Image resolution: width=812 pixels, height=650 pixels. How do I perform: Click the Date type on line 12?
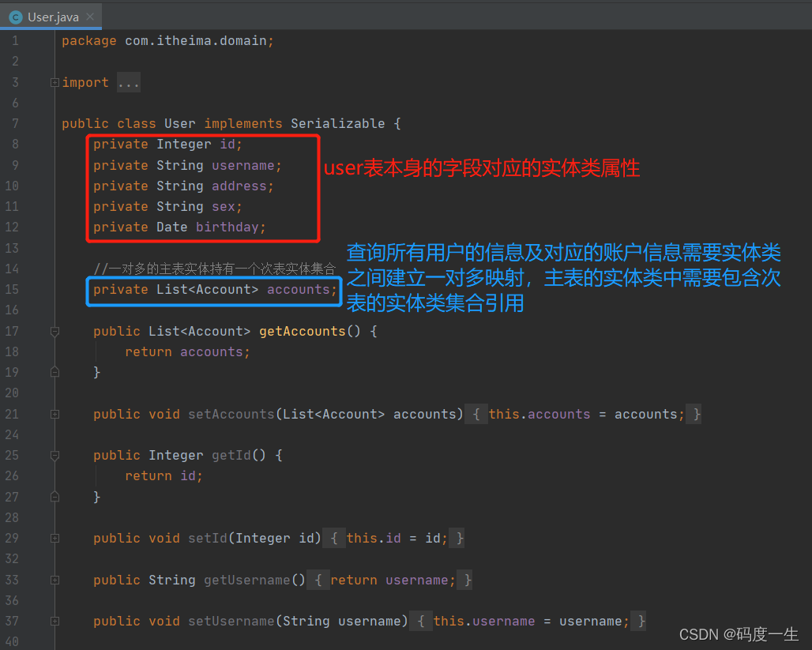pyautogui.click(x=172, y=227)
